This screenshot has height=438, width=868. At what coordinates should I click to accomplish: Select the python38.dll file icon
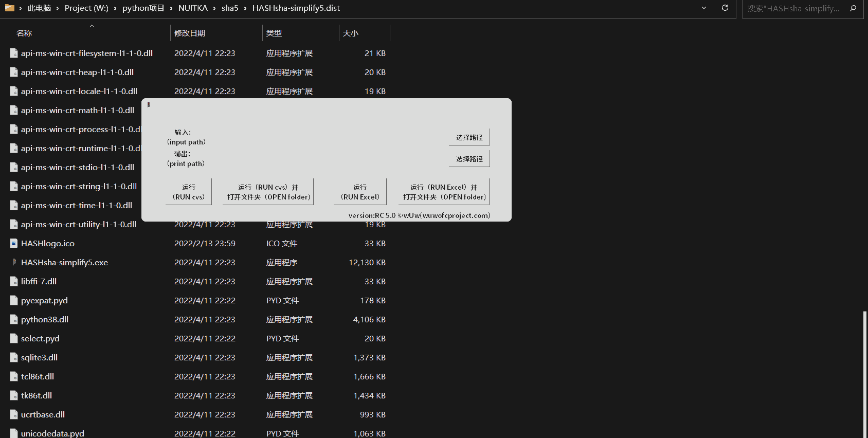[x=14, y=319]
